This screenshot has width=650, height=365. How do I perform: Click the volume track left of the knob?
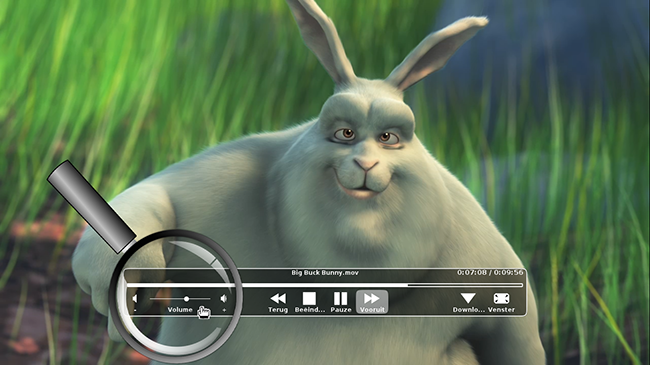click(167, 299)
